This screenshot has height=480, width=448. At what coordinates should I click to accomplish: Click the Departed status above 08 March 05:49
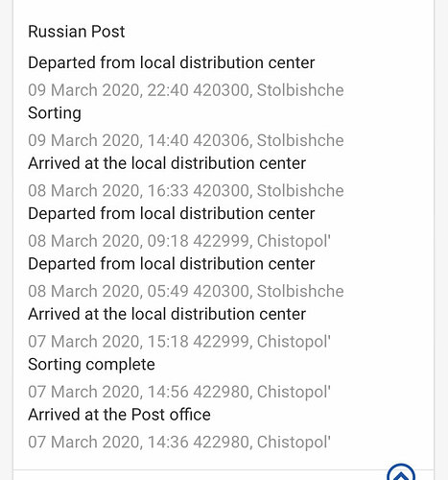pyautogui.click(x=172, y=264)
